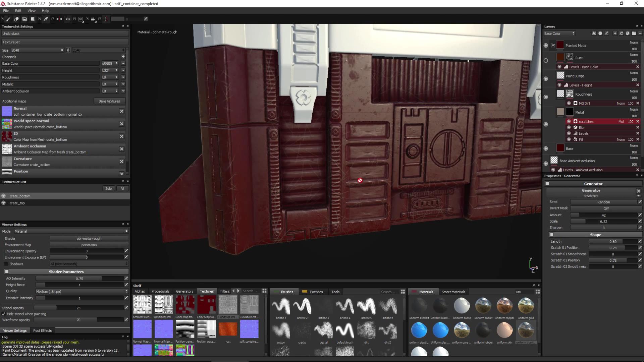Open the Base Color channel dropdown in Layers
The image size is (644, 362).
click(559, 34)
